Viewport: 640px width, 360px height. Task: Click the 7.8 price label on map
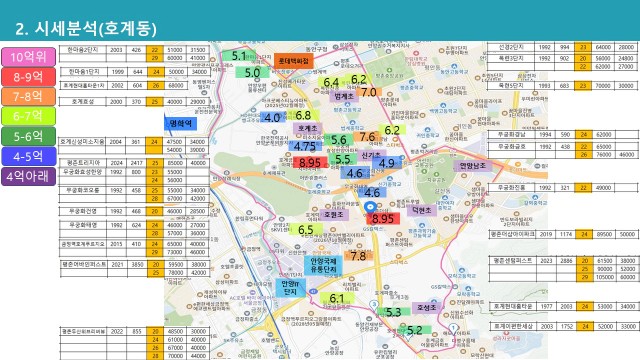pyautogui.click(x=358, y=256)
